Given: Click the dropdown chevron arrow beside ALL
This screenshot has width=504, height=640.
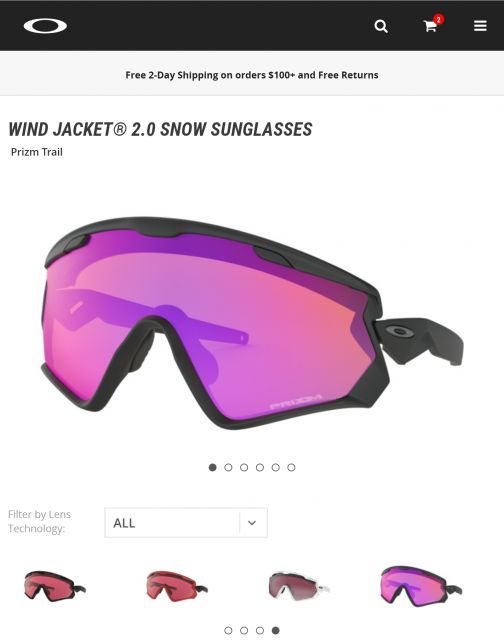Looking at the screenshot, I should point(252,523).
